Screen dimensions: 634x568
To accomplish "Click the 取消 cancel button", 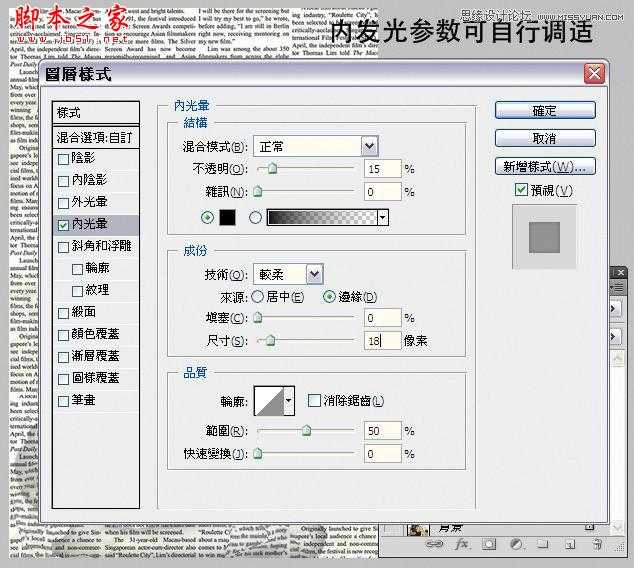I will (x=545, y=138).
